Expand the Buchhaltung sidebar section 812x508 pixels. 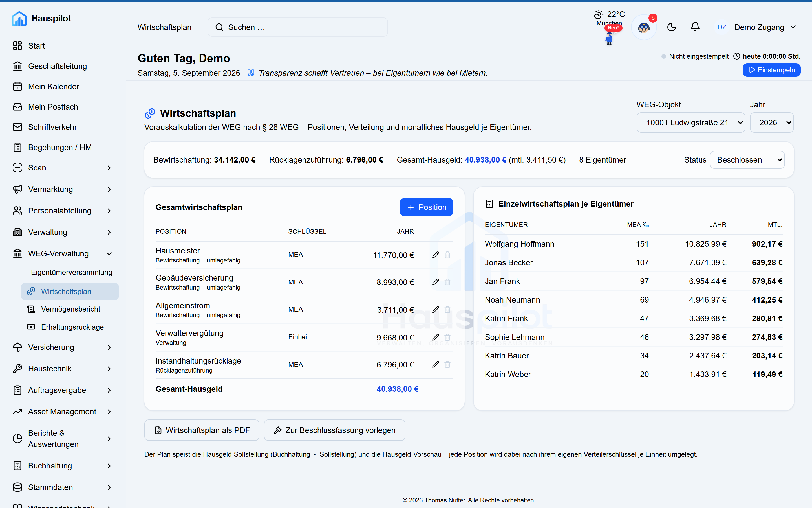click(x=62, y=466)
